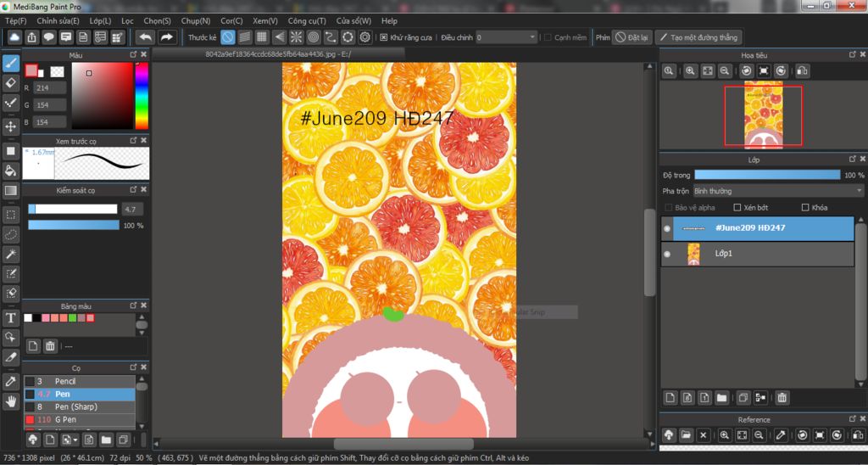
Task: Open the Xem(V) menu
Action: click(x=265, y=20)
